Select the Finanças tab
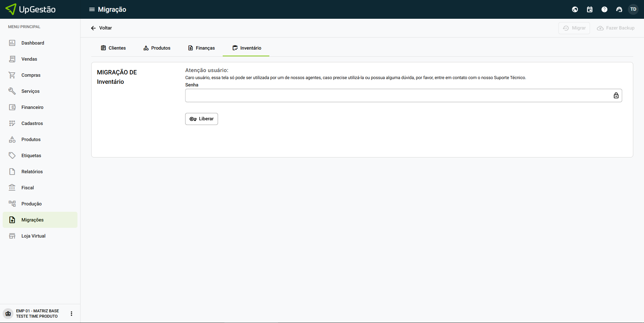Screen dimensions: 644x323 click(x=201, y=48)
